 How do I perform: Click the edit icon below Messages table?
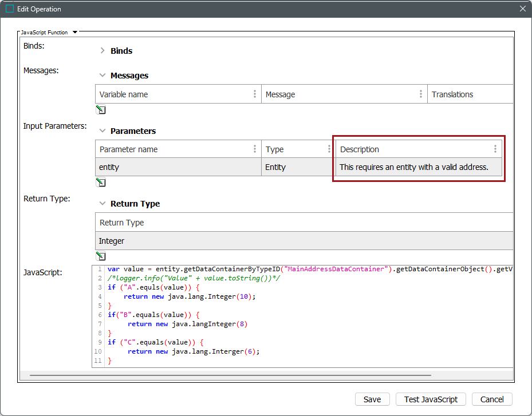click(101, 110)
